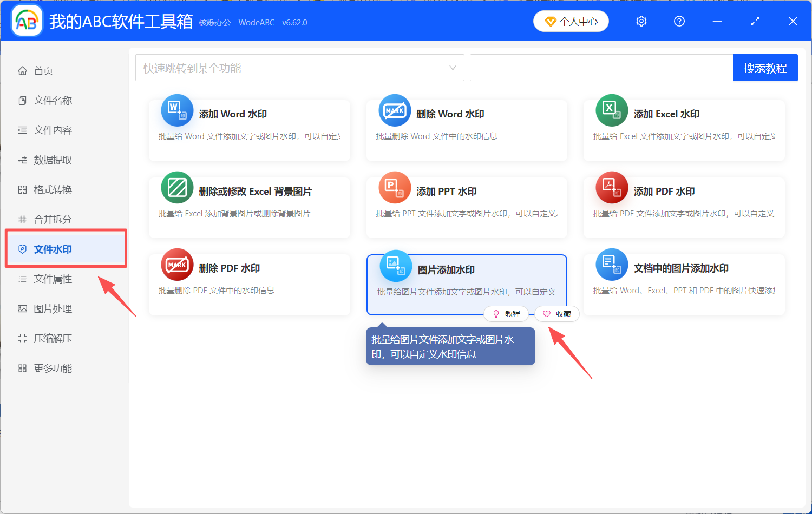812x514 pixels.
Task: Open the settings gear in the title bar
Action: (x=641, y=21)
